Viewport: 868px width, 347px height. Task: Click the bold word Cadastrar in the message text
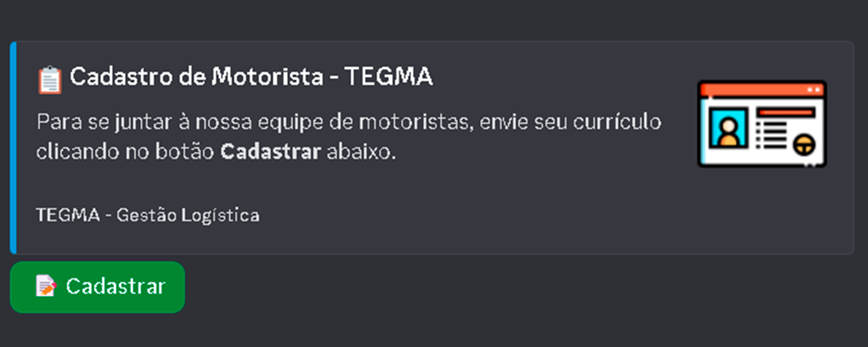pyautogui.click(x=271, y=152)
